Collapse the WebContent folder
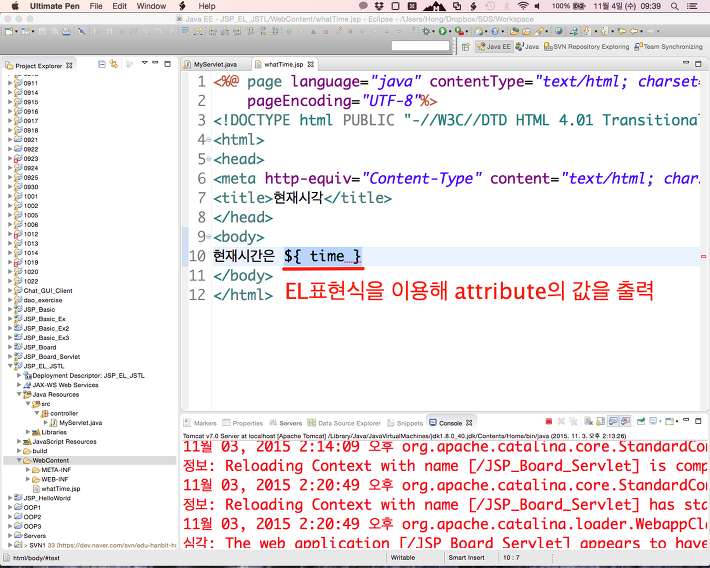This screenshot has height=568, width=710. (19, 460)
